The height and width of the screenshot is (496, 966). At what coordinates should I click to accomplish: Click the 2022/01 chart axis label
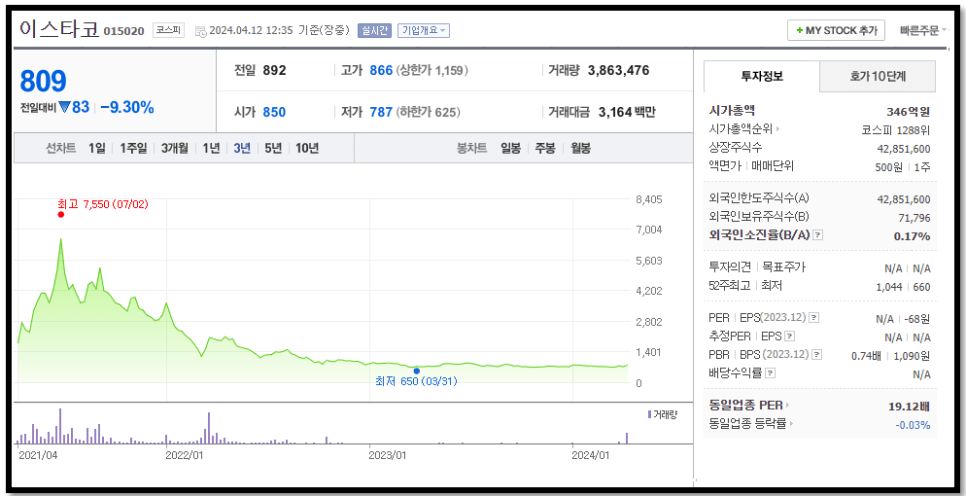185,455
